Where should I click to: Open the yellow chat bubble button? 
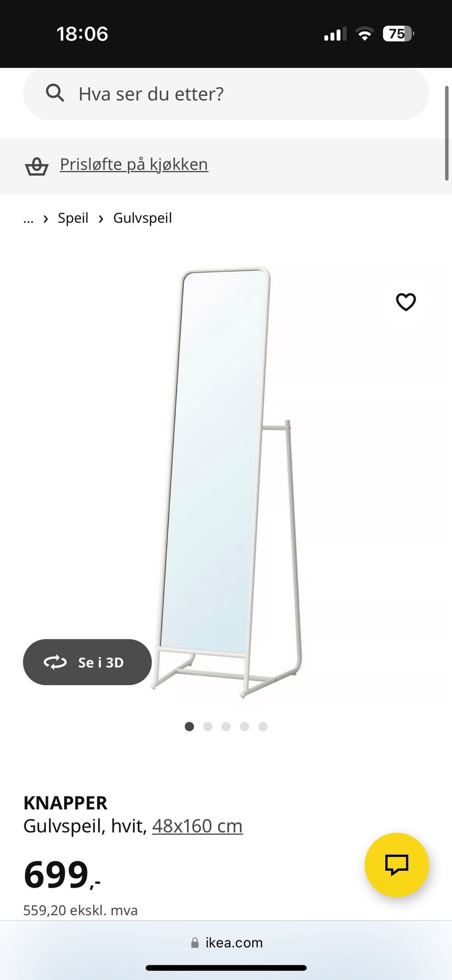396,865
